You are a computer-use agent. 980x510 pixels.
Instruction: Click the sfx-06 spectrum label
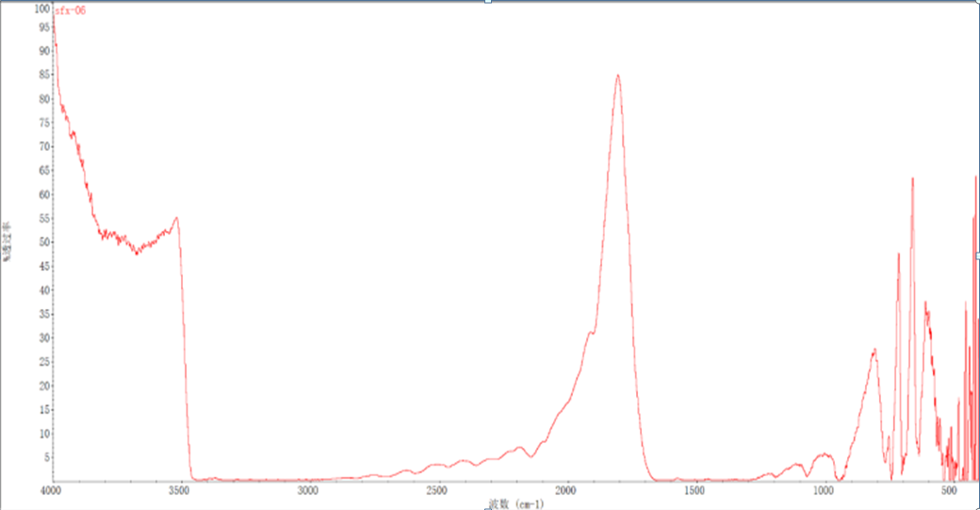[x=71, y=10]
